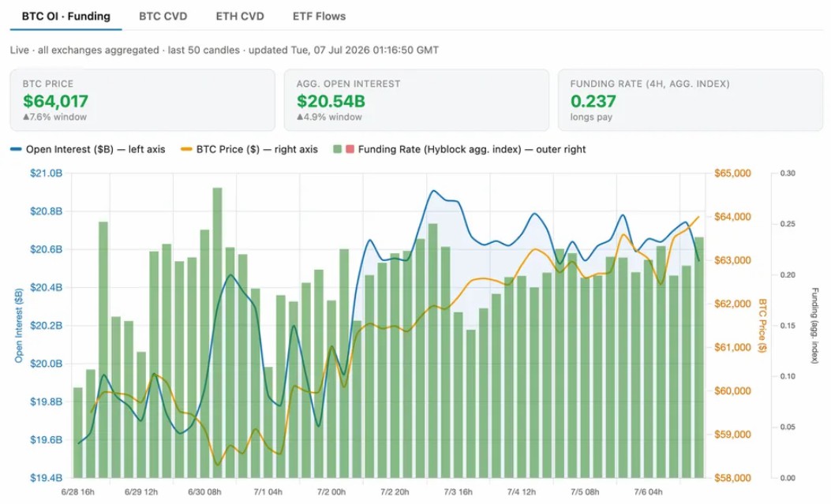Image resolution: width=831 pixels, height=504 pixels.
Task: Click the tallest funding bar near 6/30 08h
Action: point(217,333)
